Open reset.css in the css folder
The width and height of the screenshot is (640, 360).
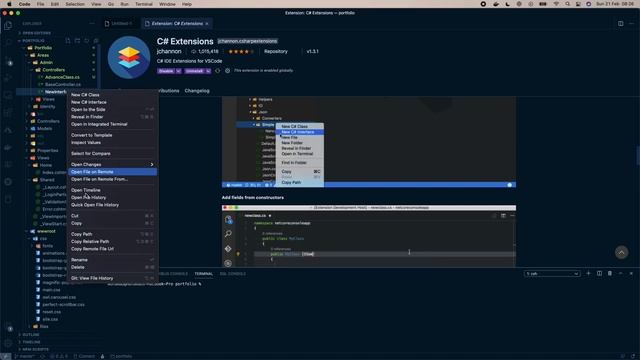click(x=51, y=312)
